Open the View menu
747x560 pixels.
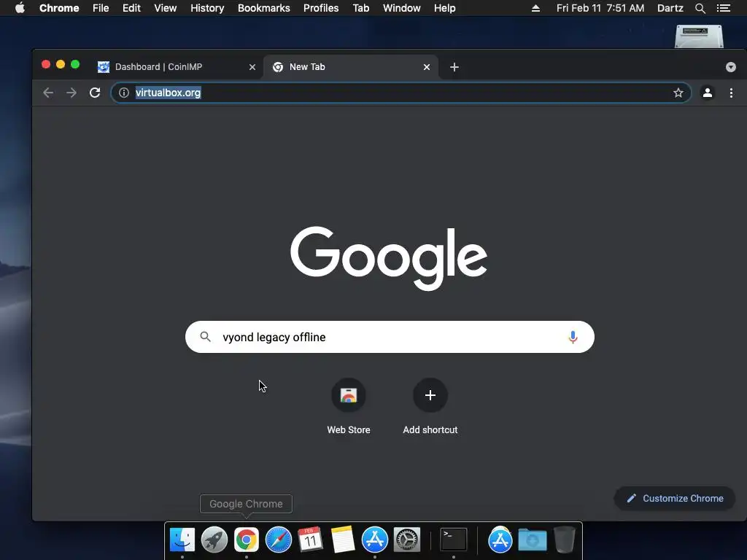point(166,8)
